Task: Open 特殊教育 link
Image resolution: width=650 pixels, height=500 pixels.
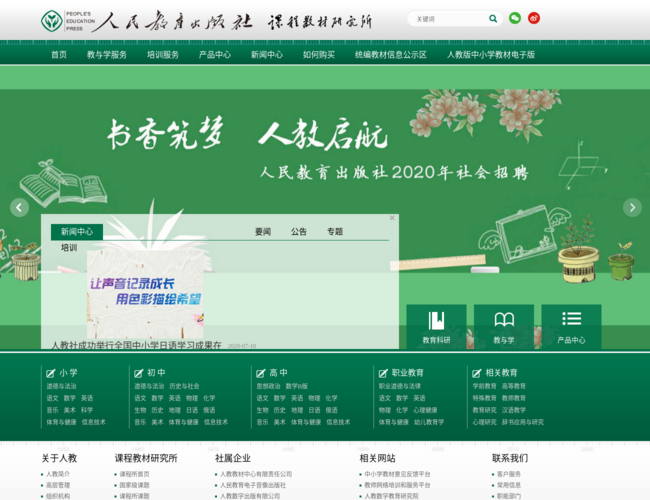Action: pyautogui.click(x=484, y=398)
